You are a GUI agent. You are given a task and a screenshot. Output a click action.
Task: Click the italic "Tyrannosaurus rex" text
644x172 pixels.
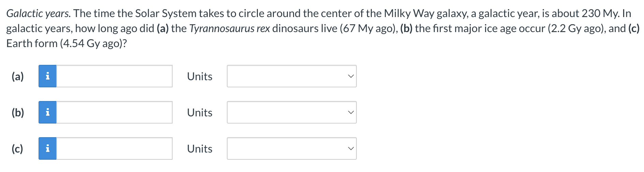pos(229,29)
